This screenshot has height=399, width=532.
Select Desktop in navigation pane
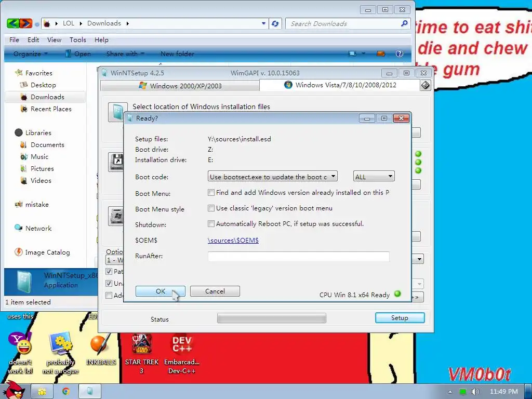[x=43, y=85]
